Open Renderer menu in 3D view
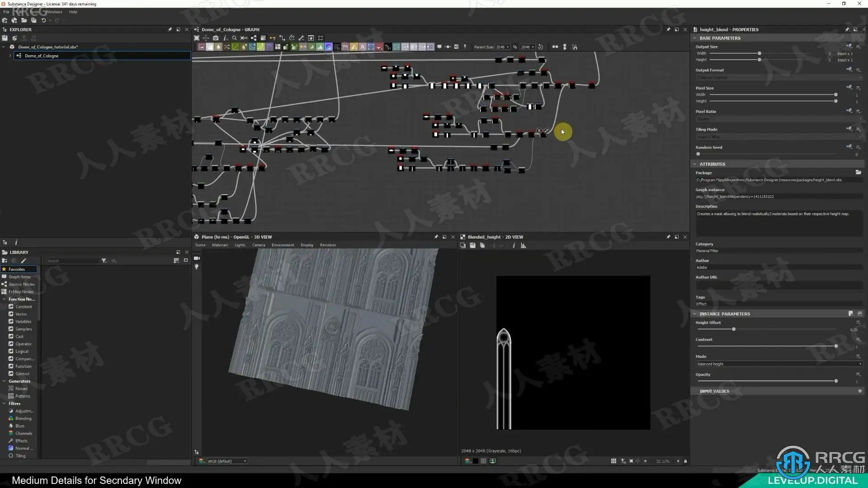Viewport: 868px width, 488px height. tap(328, 245)
